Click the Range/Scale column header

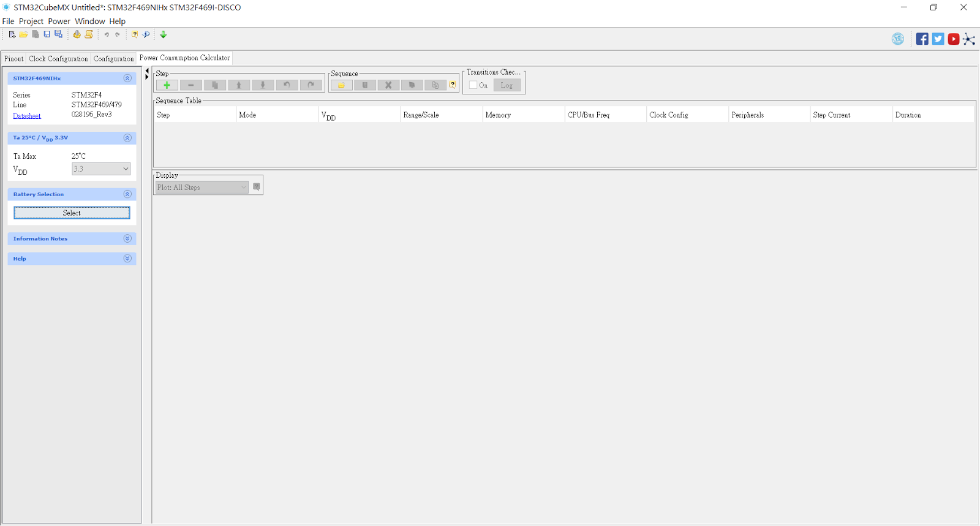441,115
